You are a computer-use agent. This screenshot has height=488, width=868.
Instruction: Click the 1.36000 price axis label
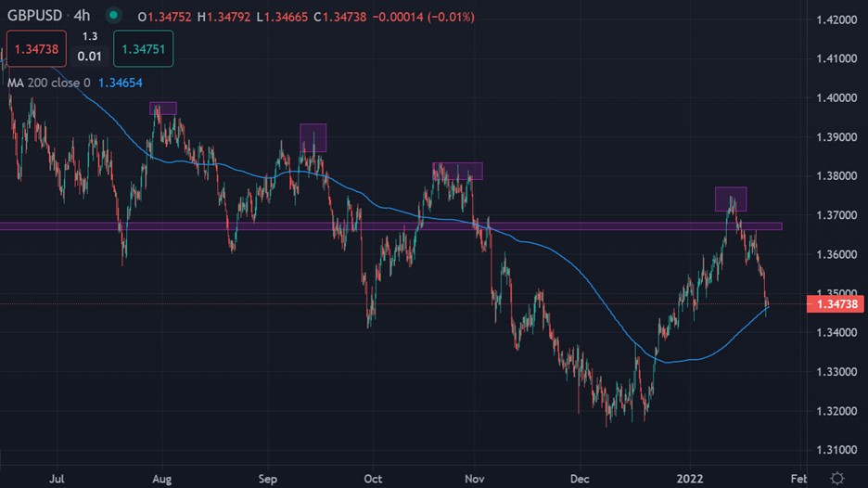point(836,254)
